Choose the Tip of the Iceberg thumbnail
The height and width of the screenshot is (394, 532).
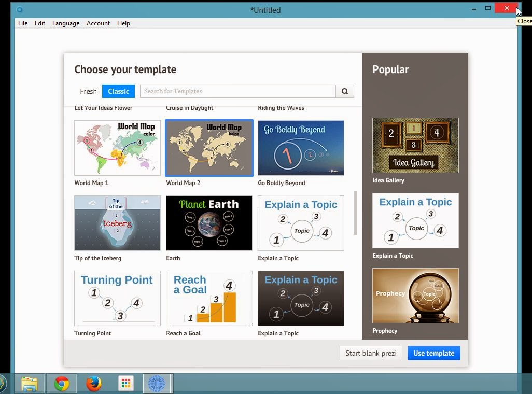(117, 223)
